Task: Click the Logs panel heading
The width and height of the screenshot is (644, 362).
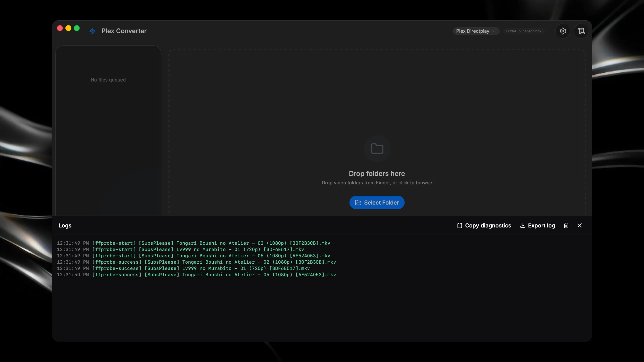Action: pos(65,225)
